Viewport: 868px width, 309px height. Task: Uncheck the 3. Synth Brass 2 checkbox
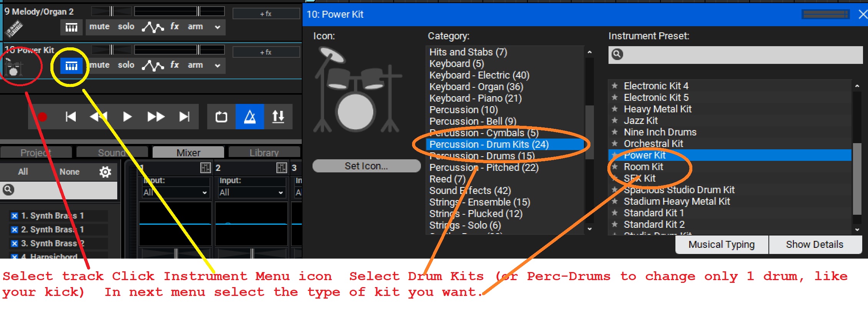[14, 244]
